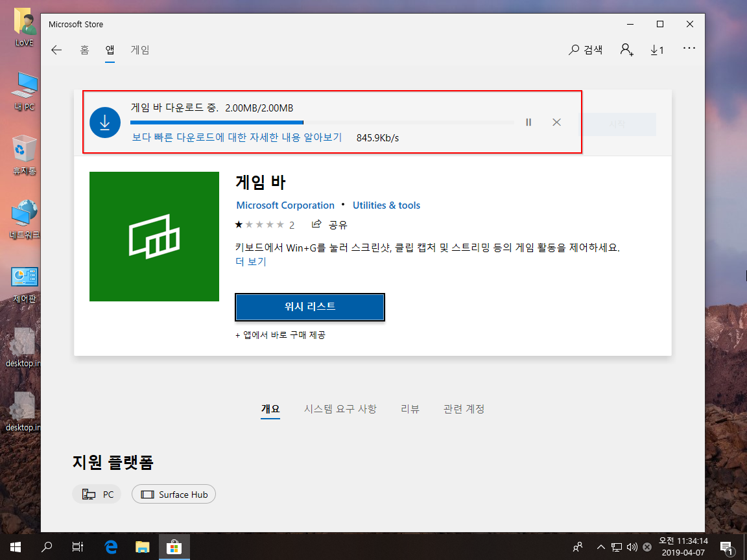The width and height of the screenshot is (747, 560).
Task: Select the upper desktop.ini file icon
Action: 23,347
